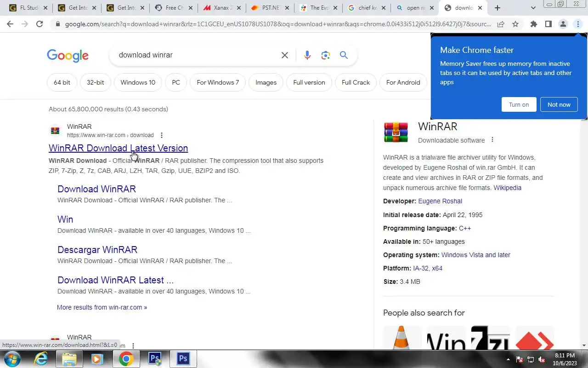588x368 pixels.
Task: Filter results by 32-bit chip
Action: point(95,83)
